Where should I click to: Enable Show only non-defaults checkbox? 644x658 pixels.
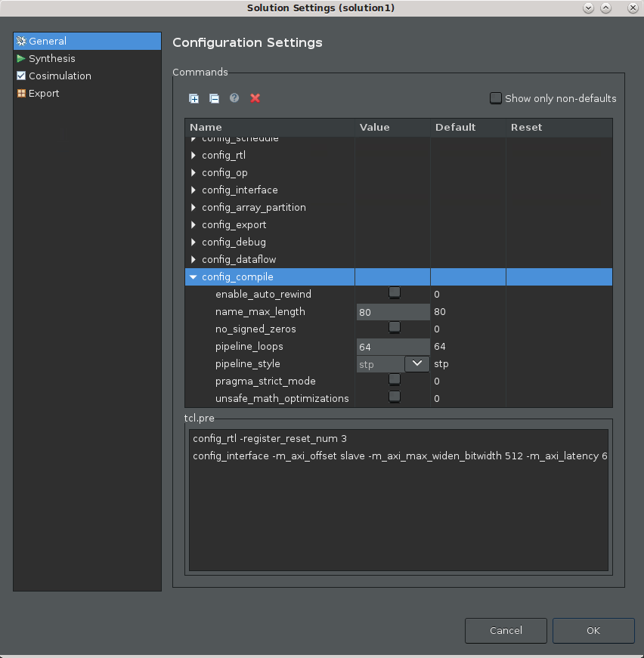pos(496,98)
